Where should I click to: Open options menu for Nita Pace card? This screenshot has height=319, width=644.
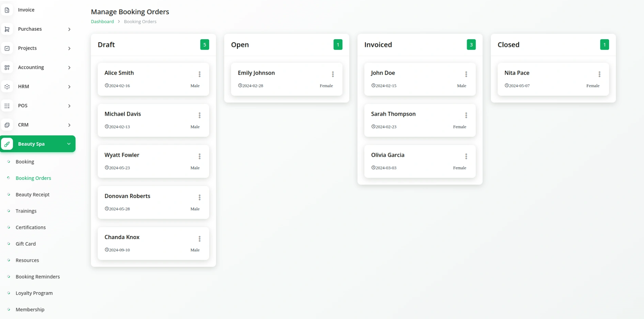pyautogui.click(x=599, y=74)
